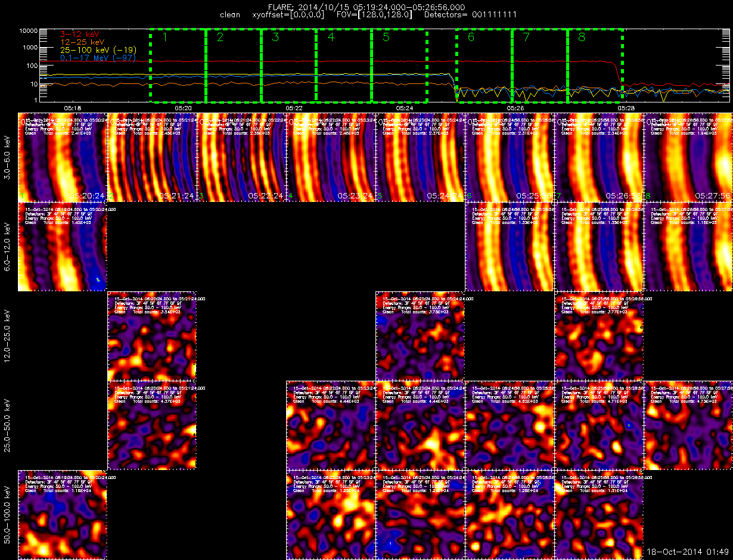Open the 3-6 keV image stamped 05:21:24

point(152,157)
